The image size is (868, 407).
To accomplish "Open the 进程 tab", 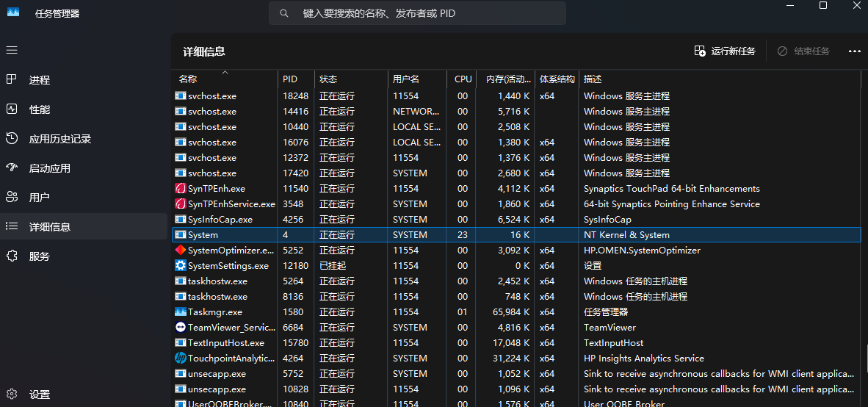I will pyautogui.click(x=84, y=80).
